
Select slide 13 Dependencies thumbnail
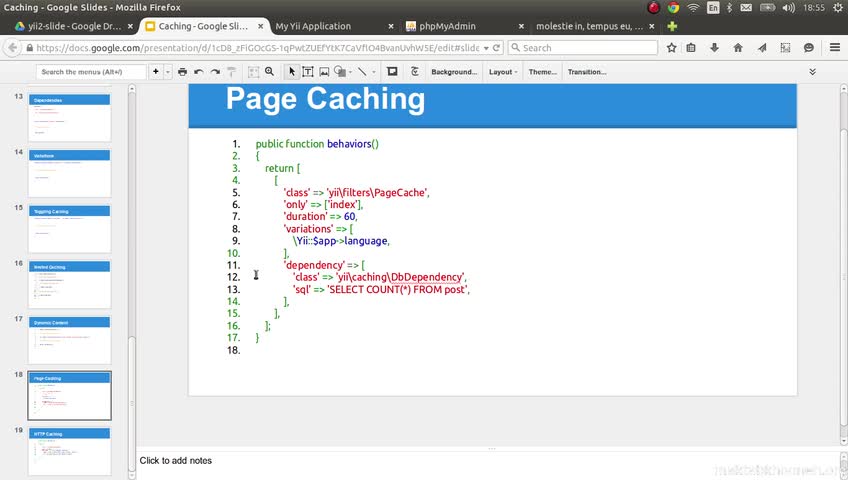click(69, 117)
